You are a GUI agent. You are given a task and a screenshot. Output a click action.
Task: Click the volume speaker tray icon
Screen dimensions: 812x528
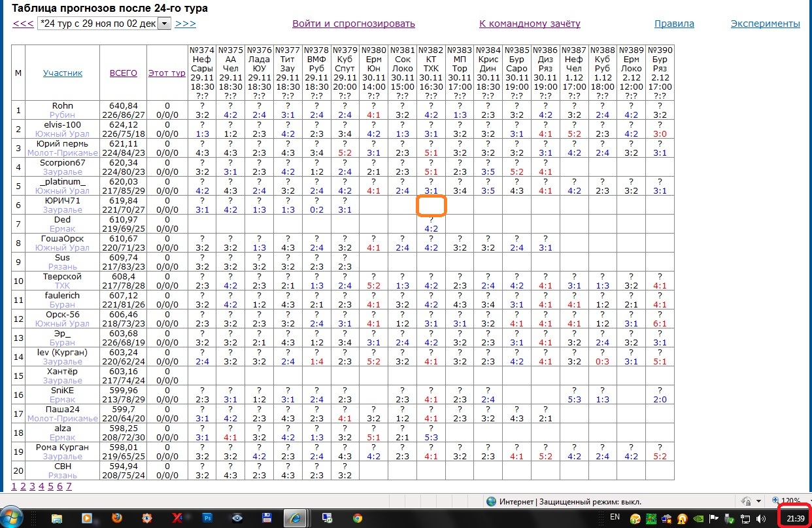tap(760, 519)
